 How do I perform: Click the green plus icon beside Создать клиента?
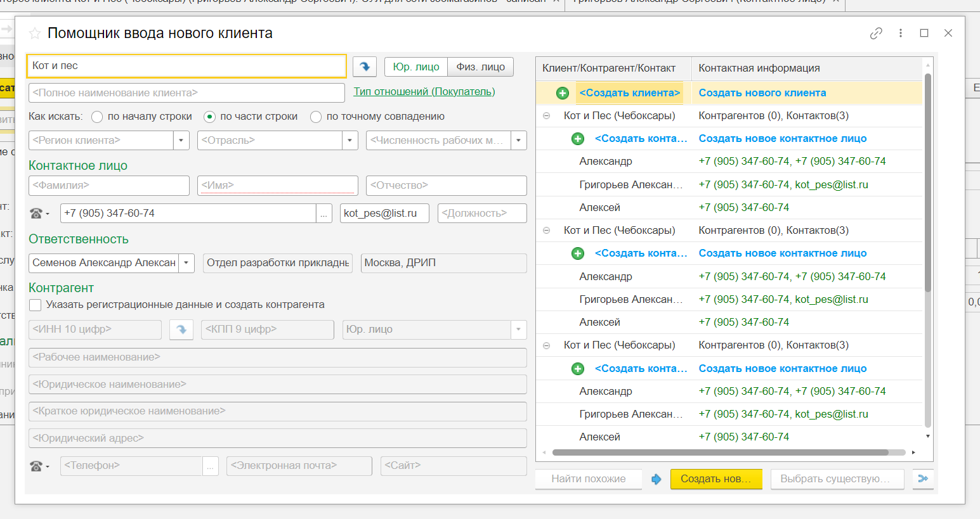point(563,93)
